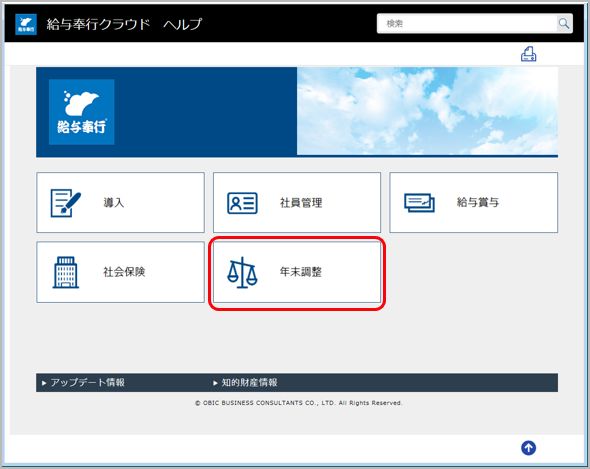
Task: Print the help page via printer icon
Action: [x=528, y=54]
